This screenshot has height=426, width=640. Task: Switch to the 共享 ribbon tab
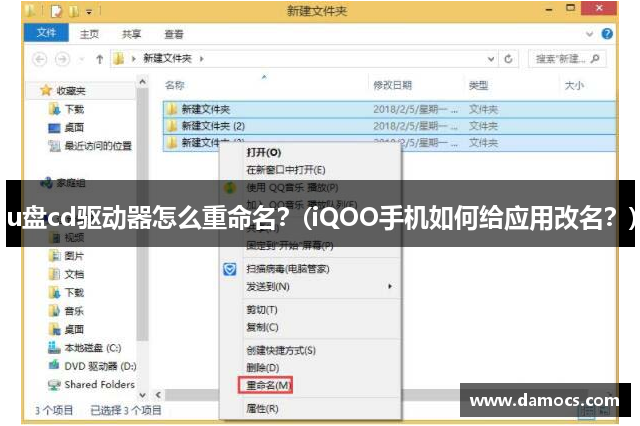(x=131, y=34)
